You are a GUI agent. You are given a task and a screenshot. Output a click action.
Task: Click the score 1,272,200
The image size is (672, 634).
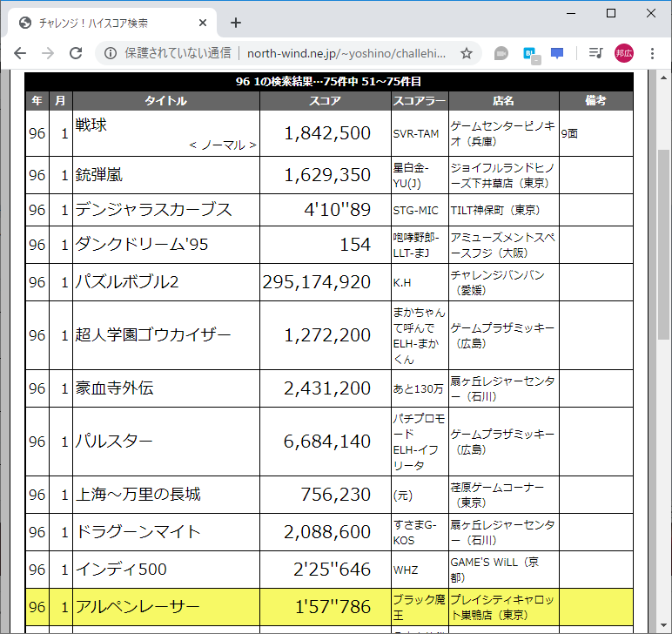[x=327, y=335]
